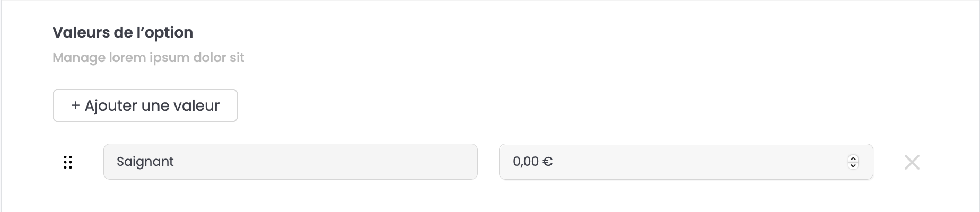Click the spinner control in the price field

(x=853, y=162)
